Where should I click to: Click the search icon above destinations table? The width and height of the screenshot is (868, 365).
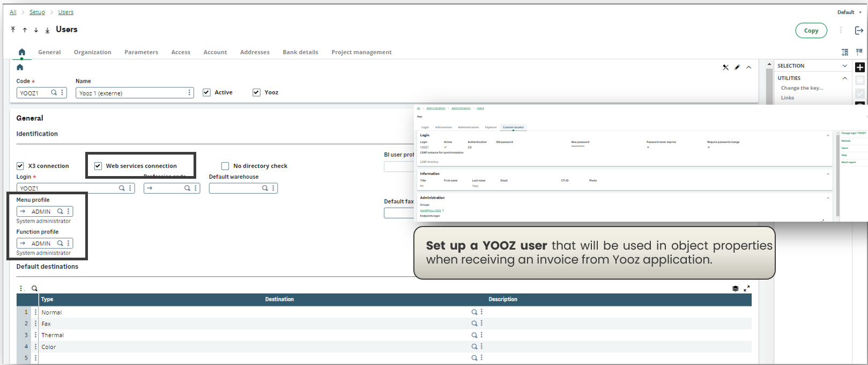[x=34, y=288]
